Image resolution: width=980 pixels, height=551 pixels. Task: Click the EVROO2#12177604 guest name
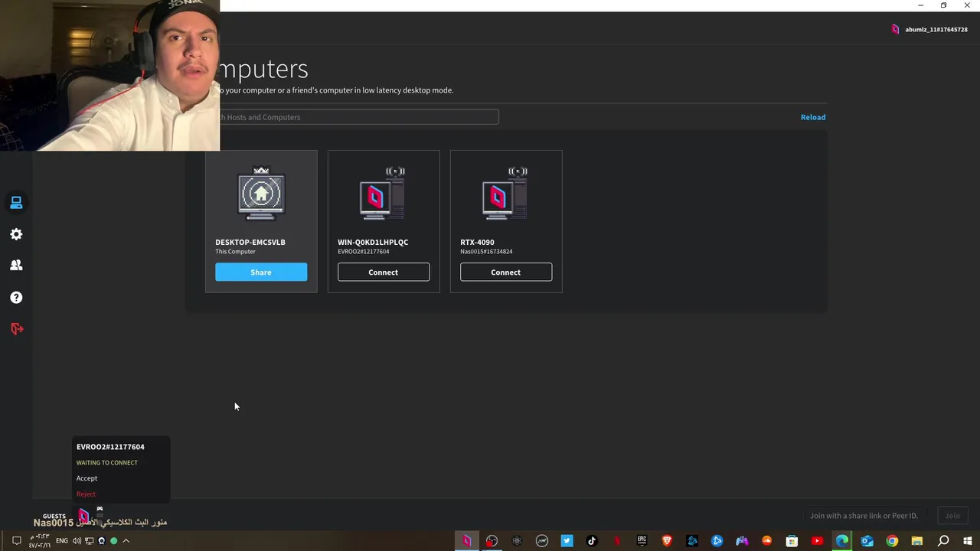coord(110,447)
